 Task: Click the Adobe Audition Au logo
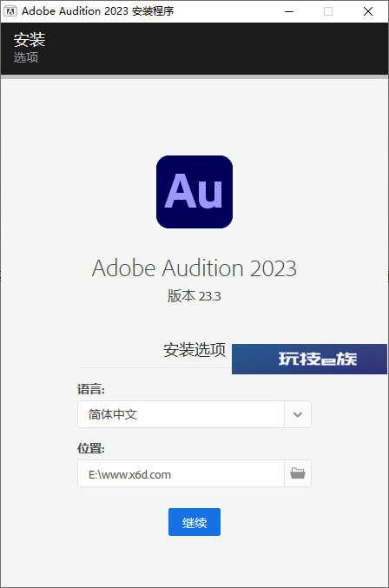click(194, 192)
